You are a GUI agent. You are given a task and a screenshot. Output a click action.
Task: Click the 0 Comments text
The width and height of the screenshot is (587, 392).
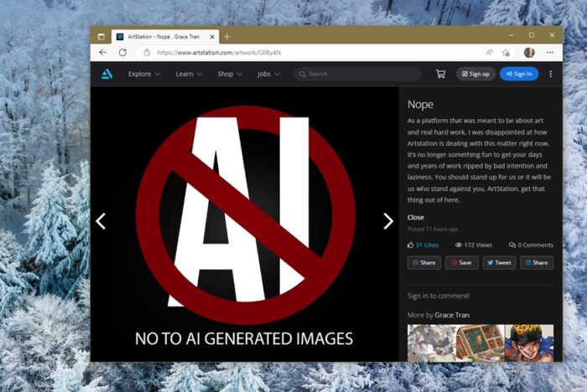(x=535, y=245)
